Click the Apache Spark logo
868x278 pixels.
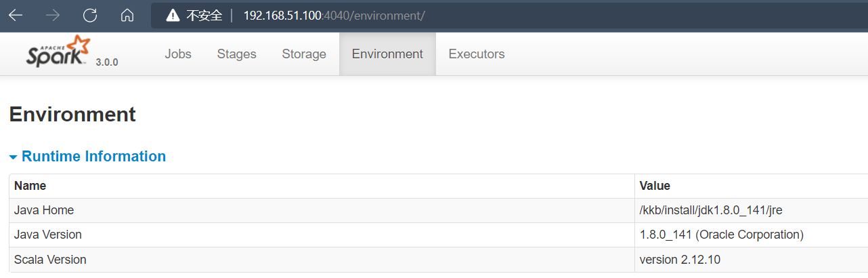tap(58, 52)
